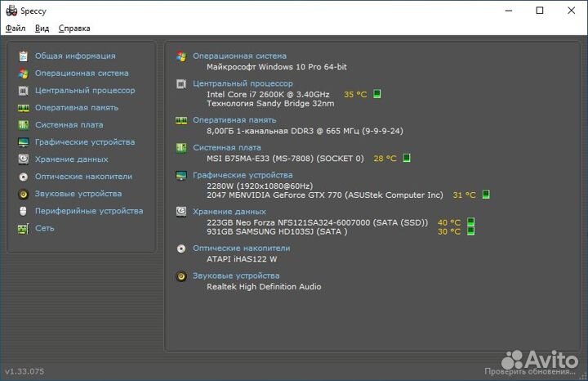Click the green indicator beside SSD 40 °C
588x381 pixels.
[471, 222]
